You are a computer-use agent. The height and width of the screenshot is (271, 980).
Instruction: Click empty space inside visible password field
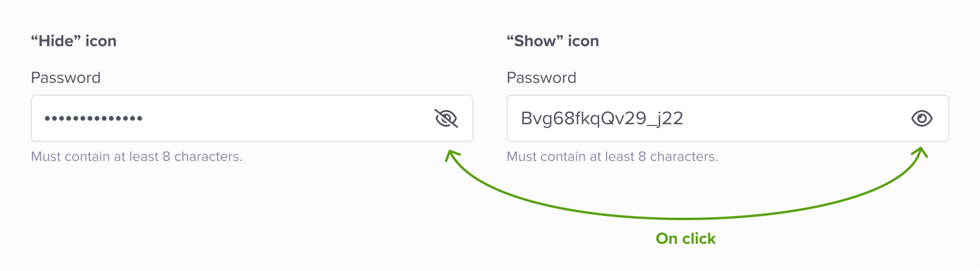(x=793, y=118)
